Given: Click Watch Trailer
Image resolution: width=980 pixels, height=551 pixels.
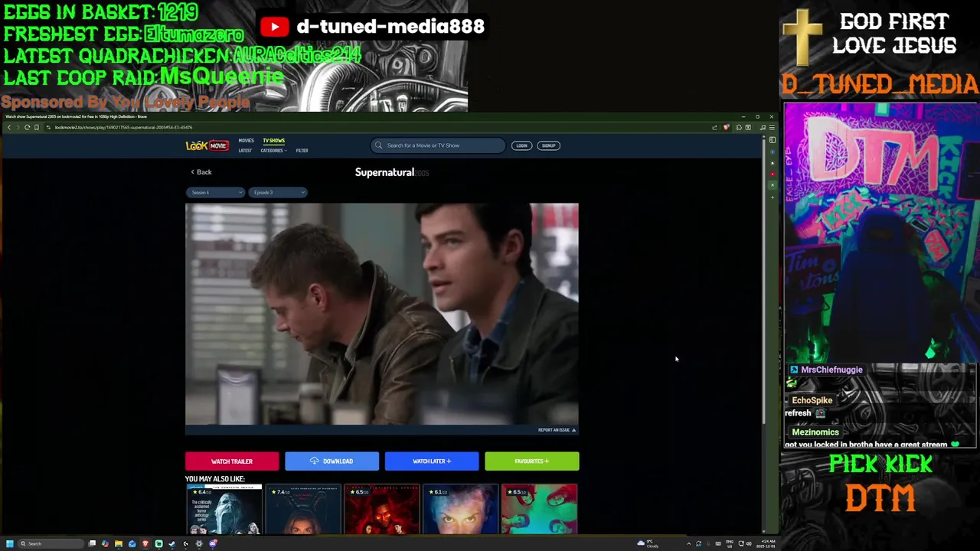Looking at the screenshot, I should click(232, 461).
